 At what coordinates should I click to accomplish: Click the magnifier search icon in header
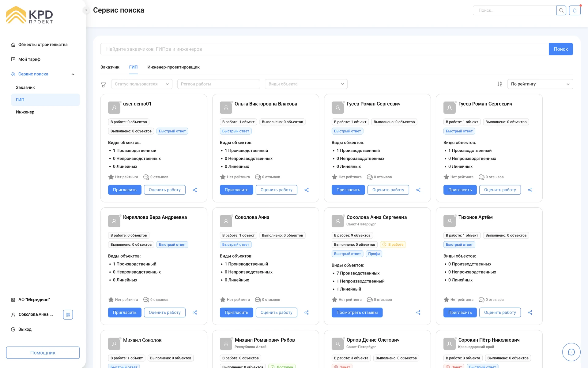point(561,10)
